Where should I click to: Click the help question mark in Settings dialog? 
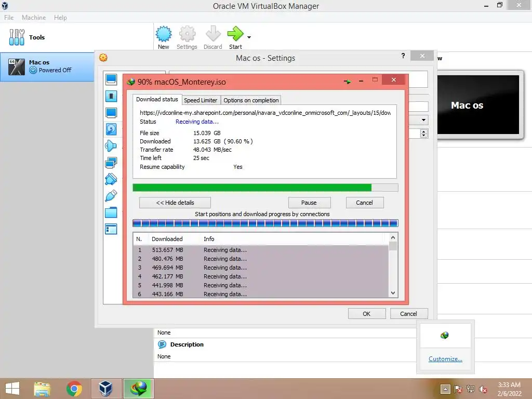pyautogui.click(x=403, y=56)
